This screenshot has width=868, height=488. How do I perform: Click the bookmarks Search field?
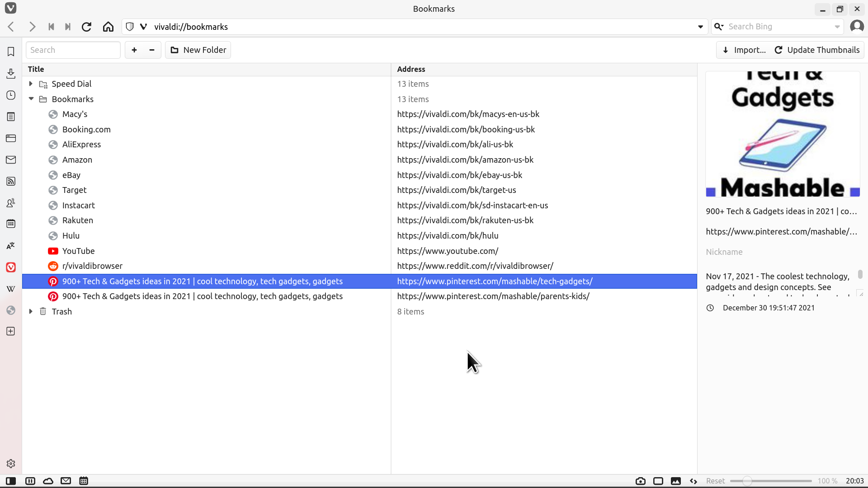(x=73, y=50)
